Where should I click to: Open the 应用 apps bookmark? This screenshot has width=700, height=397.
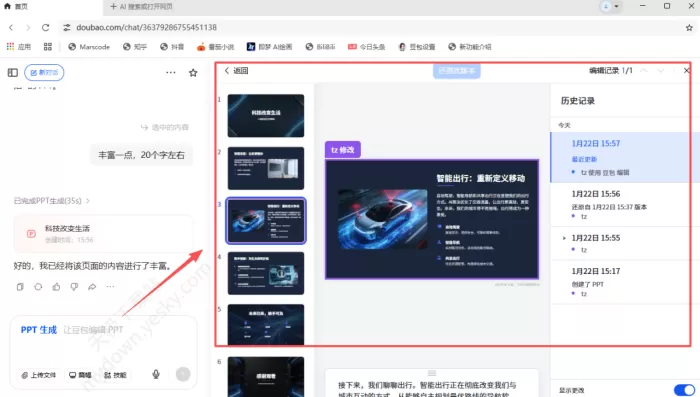(x=19, y=46)
